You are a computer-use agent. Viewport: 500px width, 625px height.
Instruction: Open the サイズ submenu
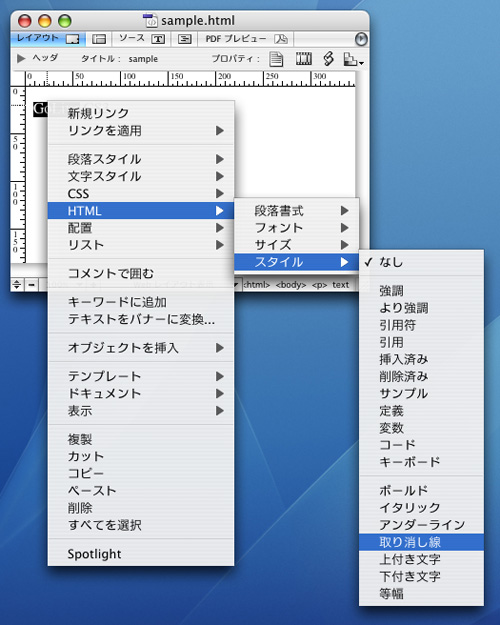click(297, 245)
